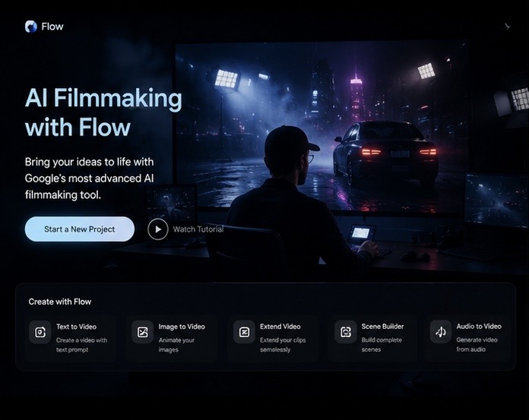Image resolution: width=529 pixels, height=420 pixels.
Task: Select the Image to Video icon
Action: pos(142,333)
